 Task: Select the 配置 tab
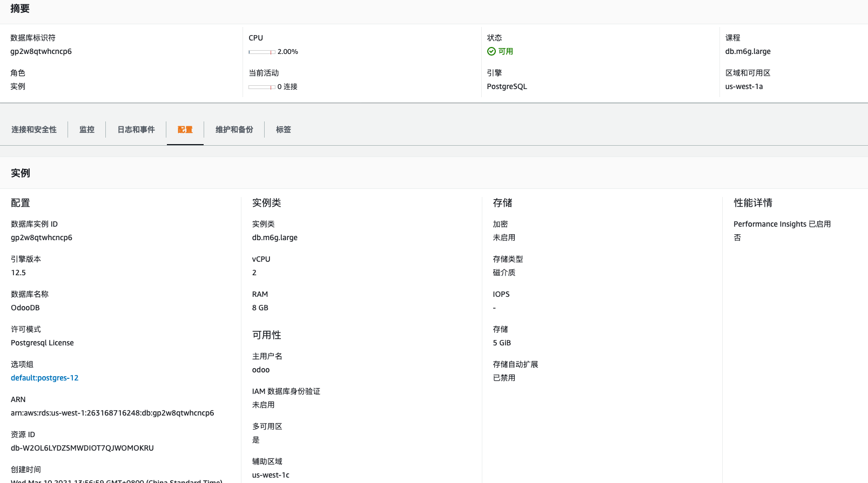[x=185, y=130]
